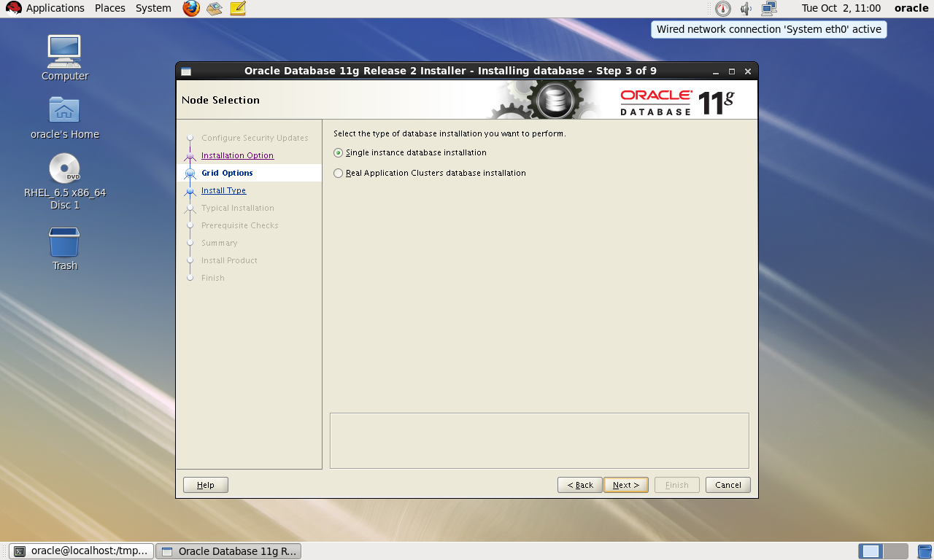This screenshot has width=934, height=560.
Task: Open the Trash desktop icon
Action: 64,249
